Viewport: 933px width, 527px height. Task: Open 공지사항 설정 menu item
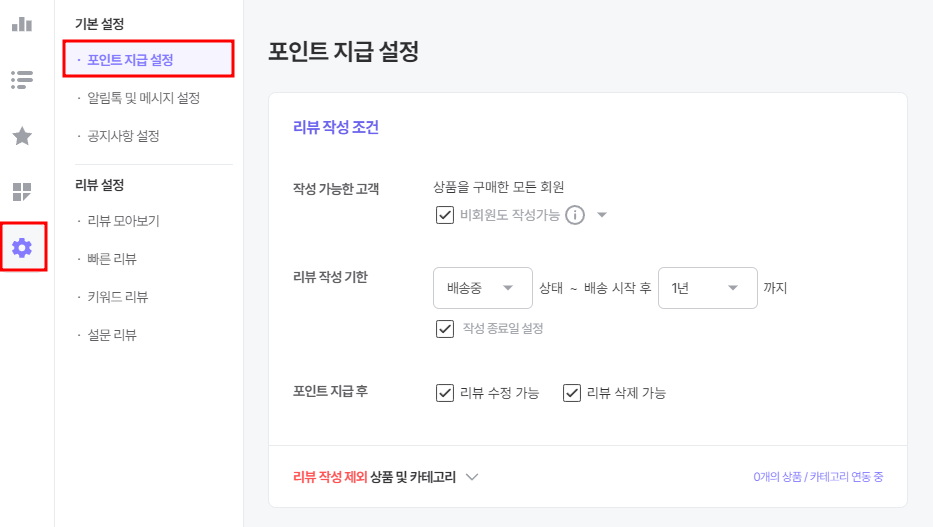point(123,136)
